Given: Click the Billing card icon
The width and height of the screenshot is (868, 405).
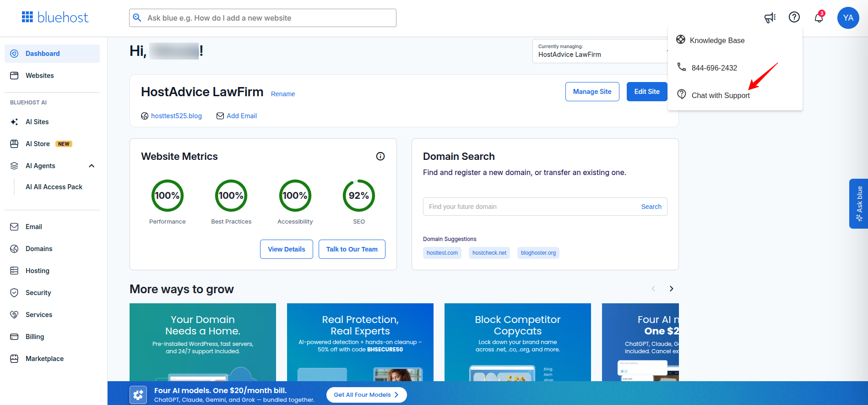Looking at the screenshot, I should (x=14, y=337).
